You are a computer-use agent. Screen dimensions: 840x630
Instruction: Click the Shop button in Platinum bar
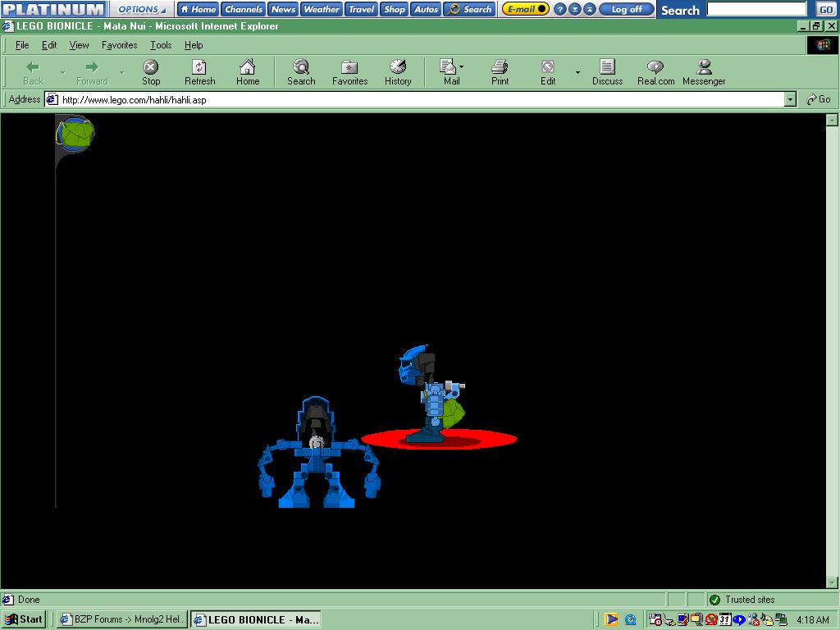click(395, 9)
